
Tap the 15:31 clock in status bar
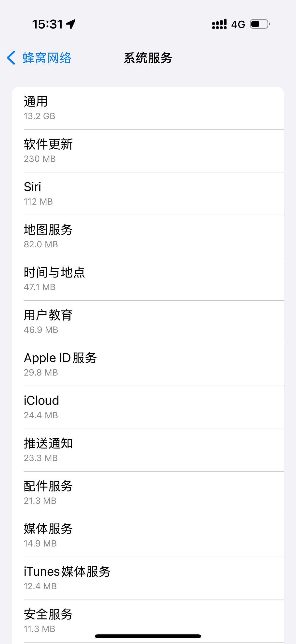[x=47, y=24]
